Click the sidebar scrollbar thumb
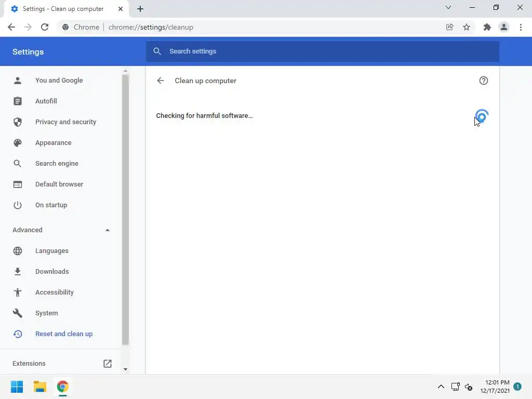The width and height of the screenshot is (532, 399). click(x=125, y=209)
